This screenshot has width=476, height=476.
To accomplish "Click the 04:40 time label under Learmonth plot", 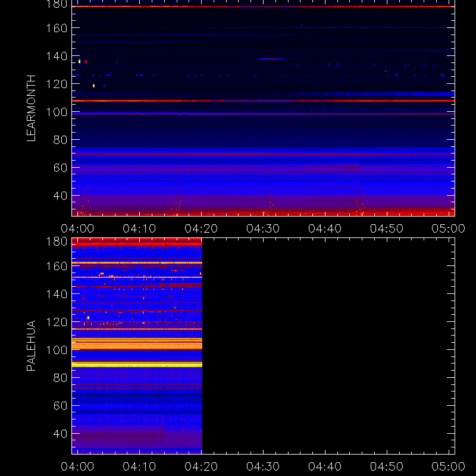I will click(325, 228).
